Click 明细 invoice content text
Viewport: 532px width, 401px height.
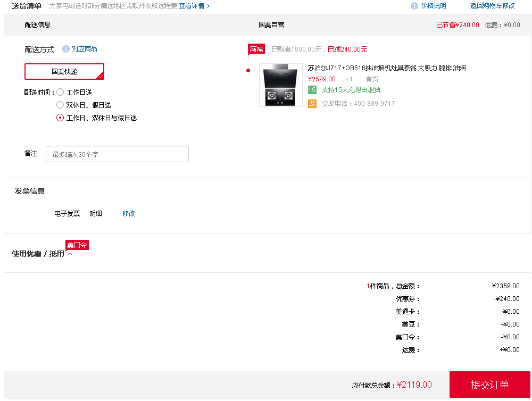[x=96, y=213]
